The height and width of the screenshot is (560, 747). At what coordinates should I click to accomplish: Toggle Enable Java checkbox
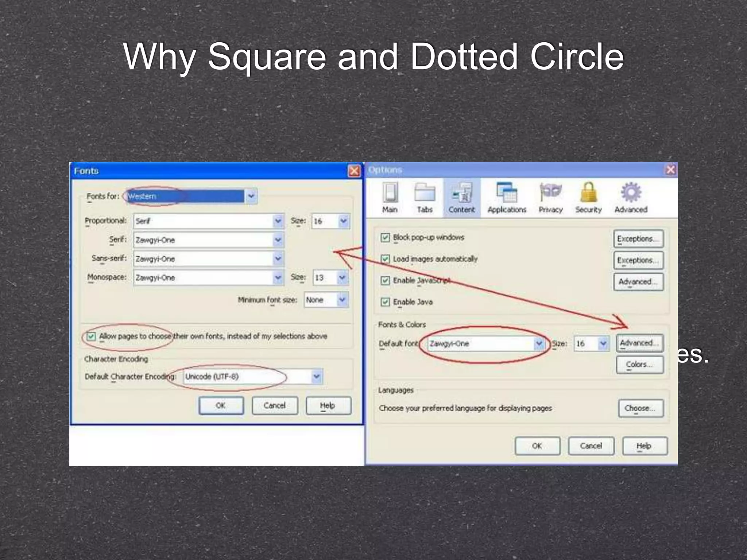coord(385,302)
